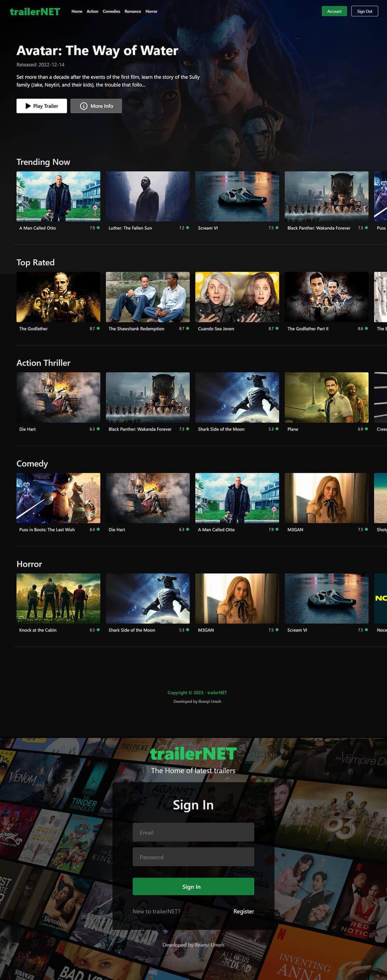
Task: Open Scream VI thumbnail in Horror row
Action: (x=326, y=598)
